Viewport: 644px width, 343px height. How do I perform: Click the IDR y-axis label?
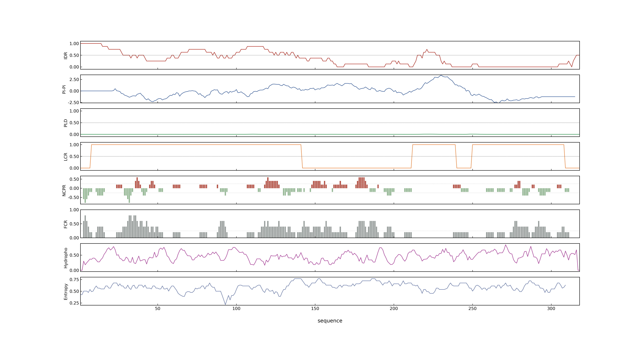[66, 55]
